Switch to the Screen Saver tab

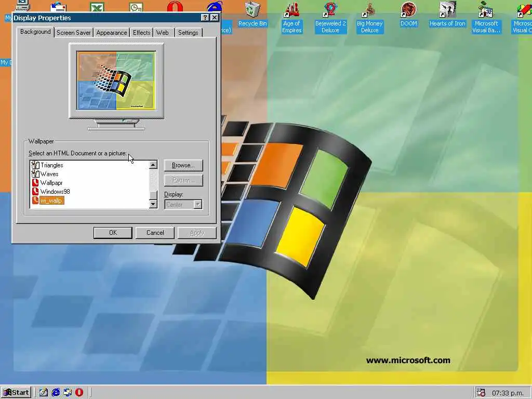(74, 33)
